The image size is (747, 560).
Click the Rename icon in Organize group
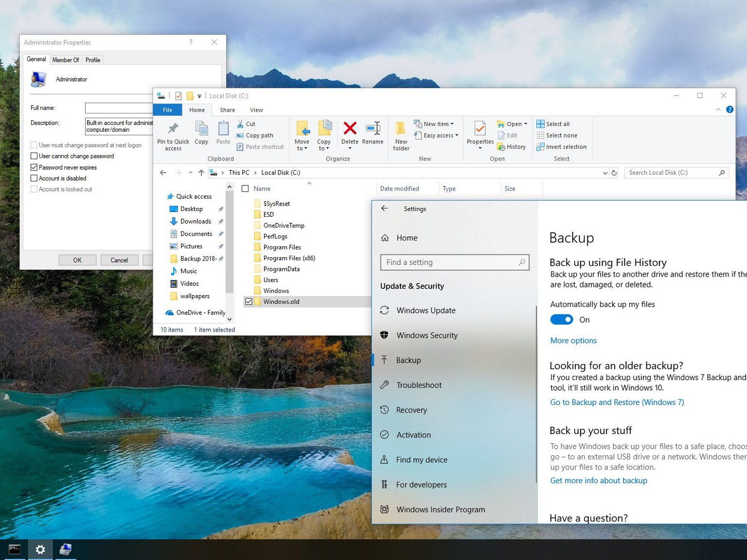[373, 128]
